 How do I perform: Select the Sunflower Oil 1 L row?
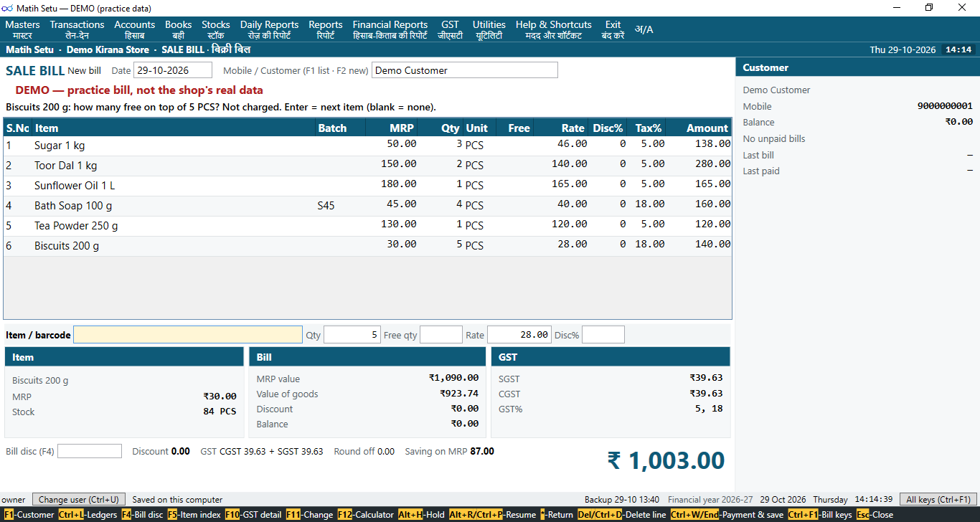click(367, 186)
